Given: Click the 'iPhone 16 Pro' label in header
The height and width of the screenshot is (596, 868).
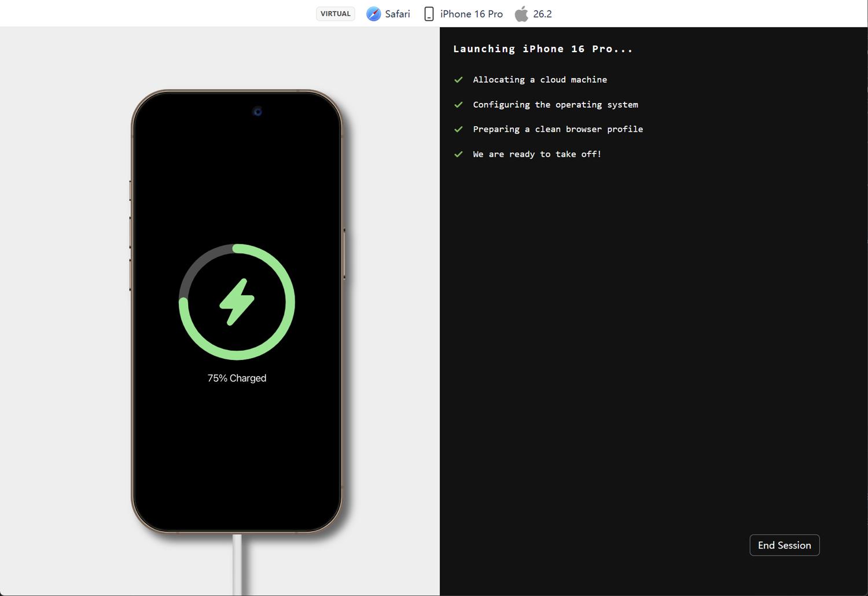Looking at the screenshot, I should click(x=472, y=14).
